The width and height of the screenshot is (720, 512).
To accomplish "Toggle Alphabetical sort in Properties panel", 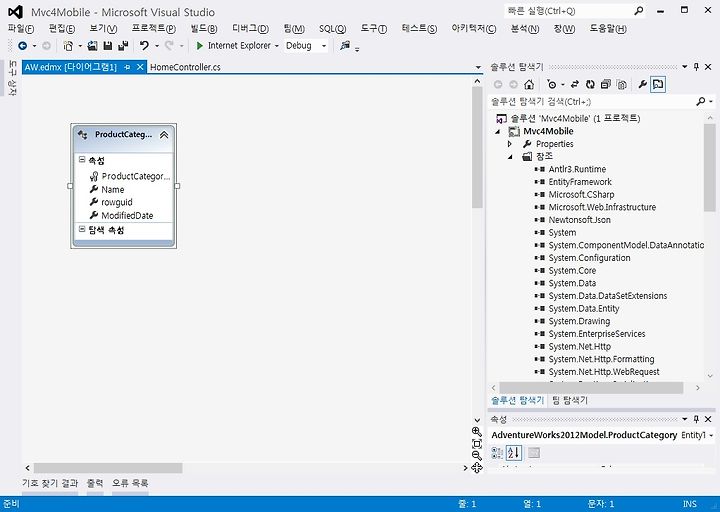I will tap(514, 453).
